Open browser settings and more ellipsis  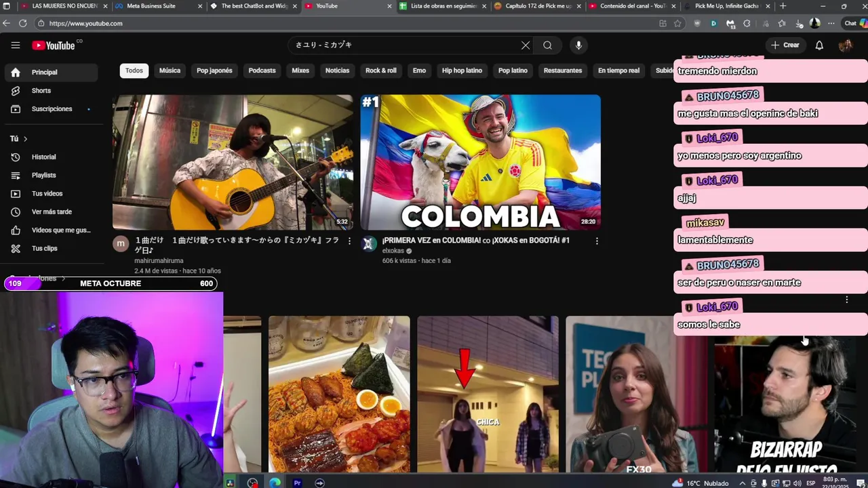(x=831, y=23)
